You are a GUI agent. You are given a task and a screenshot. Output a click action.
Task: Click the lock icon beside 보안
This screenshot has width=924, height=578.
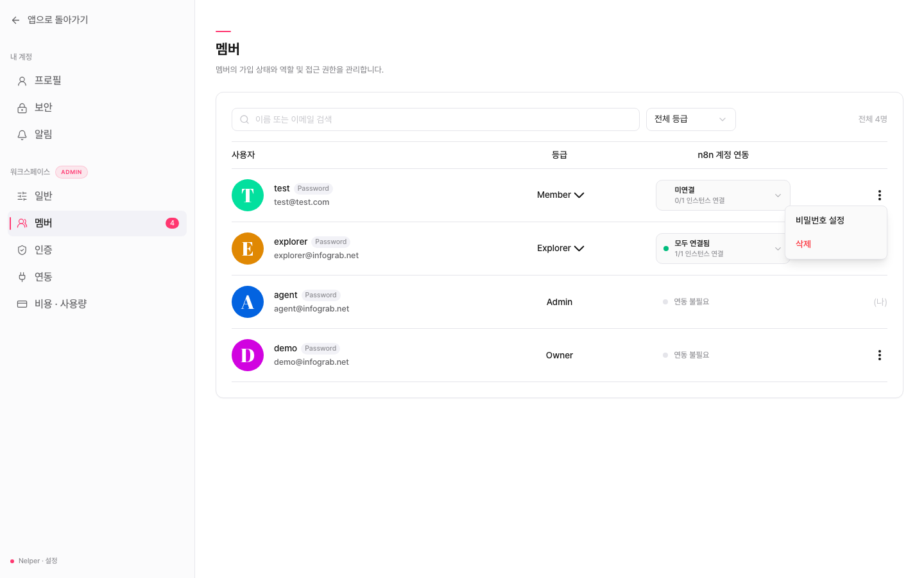click(x=22, y=108)
